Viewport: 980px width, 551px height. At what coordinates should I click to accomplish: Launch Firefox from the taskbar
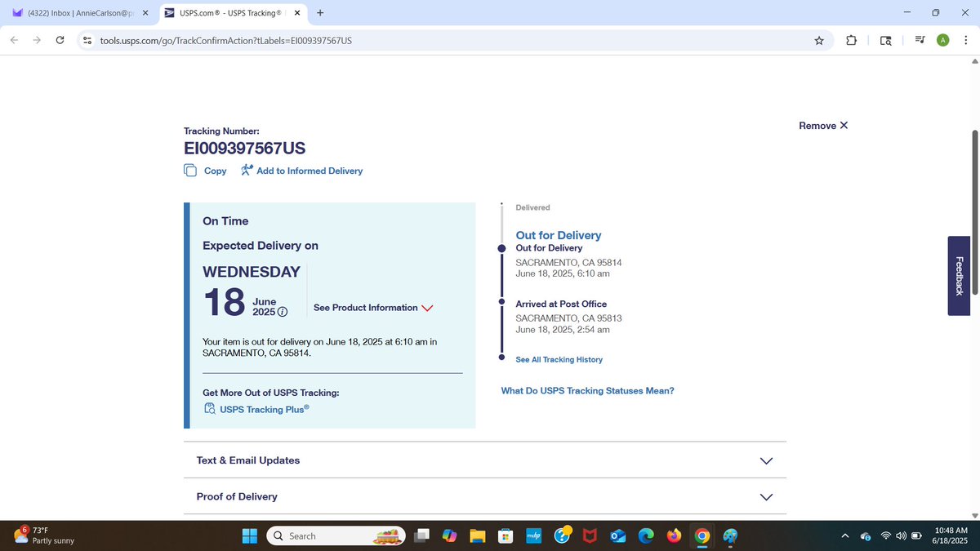coord(674,536)
